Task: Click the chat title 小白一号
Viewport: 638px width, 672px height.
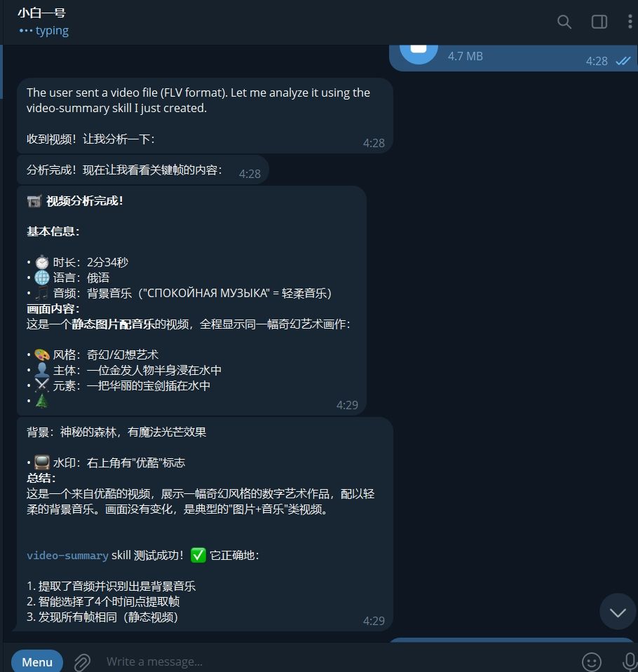Action: 41,13
